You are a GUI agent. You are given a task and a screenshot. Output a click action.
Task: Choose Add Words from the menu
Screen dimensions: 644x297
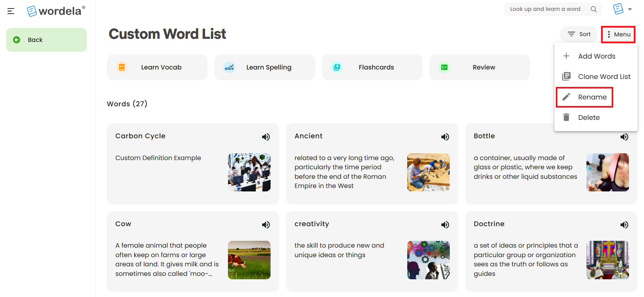click(596, 56)
